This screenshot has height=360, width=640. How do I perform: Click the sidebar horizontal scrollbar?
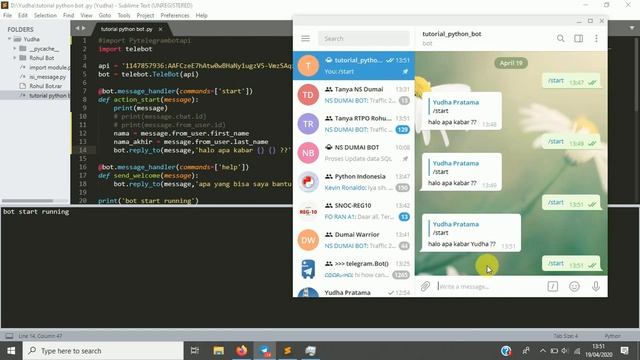click(27, 201)
